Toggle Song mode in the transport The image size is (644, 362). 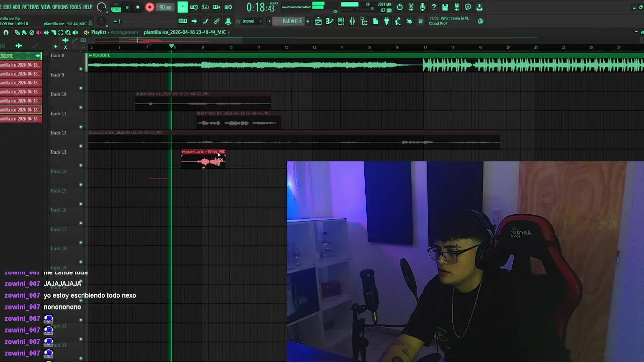click(x=116, y=9)
